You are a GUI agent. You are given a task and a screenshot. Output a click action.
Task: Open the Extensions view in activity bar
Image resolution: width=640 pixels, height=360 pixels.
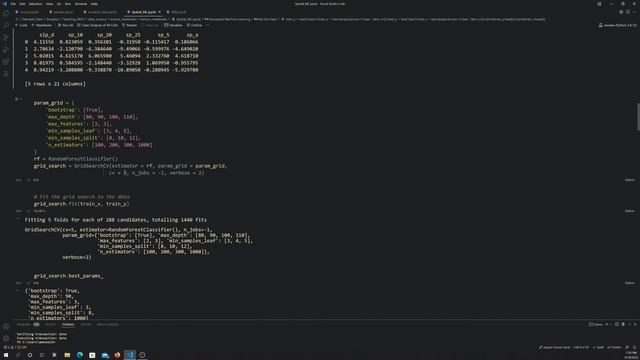(x=6, y=62)
